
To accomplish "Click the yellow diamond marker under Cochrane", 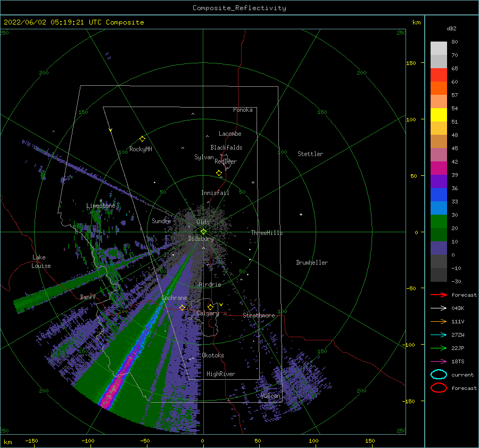I will tap(182, 308).
